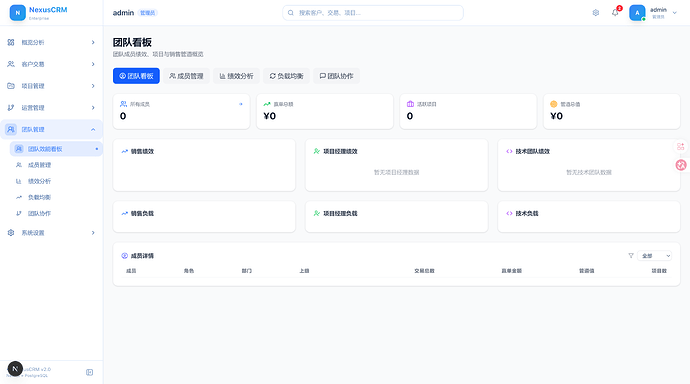Click the 技术负载 code icon

click(509, 213)
